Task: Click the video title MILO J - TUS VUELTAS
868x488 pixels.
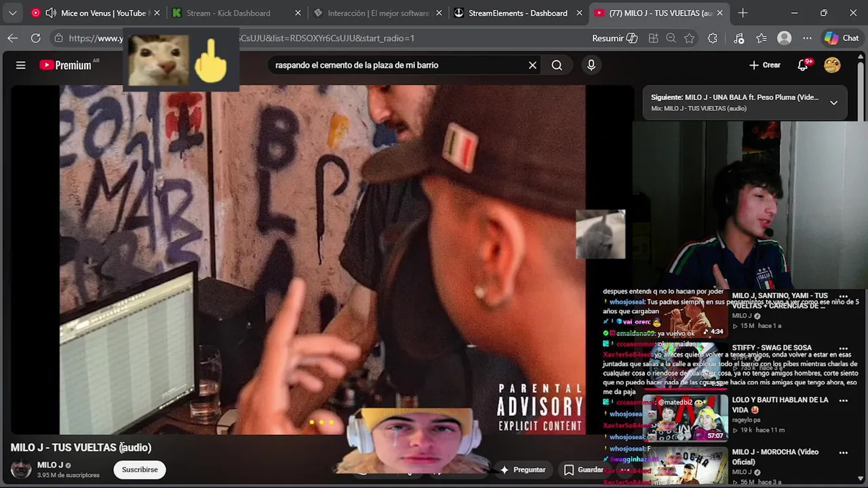Action: point(81,447)
